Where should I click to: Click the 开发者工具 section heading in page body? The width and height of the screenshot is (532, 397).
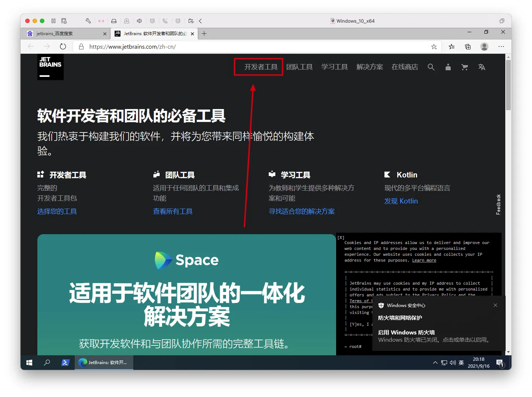[x=68, y=175]
